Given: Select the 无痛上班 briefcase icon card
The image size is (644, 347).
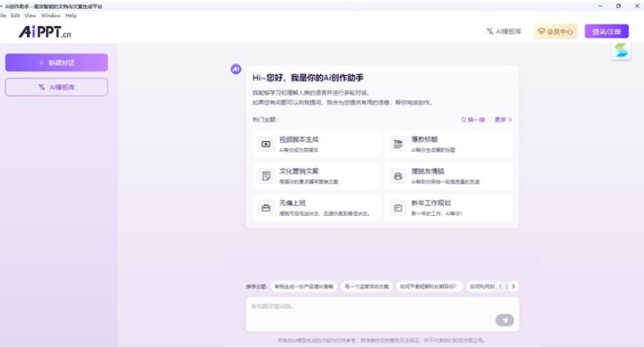Looking at the screenshot, I should click(x=317, y=208).
